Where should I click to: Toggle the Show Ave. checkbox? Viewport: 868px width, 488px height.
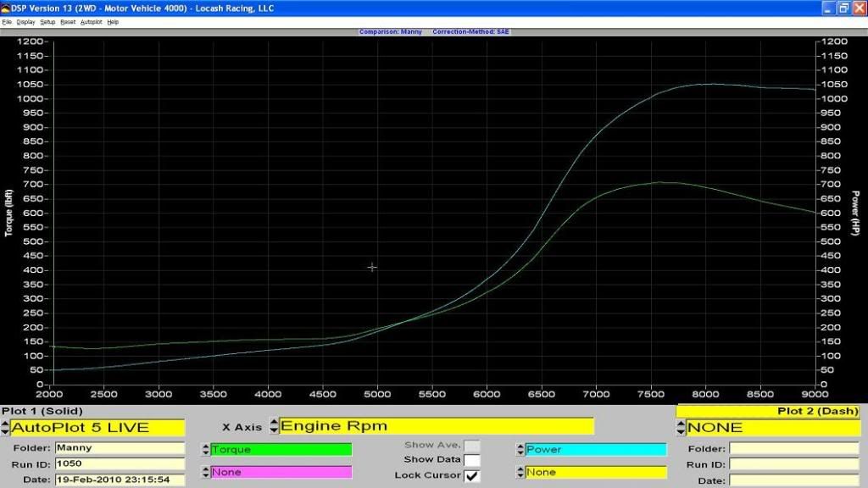[x=471, y=446]
